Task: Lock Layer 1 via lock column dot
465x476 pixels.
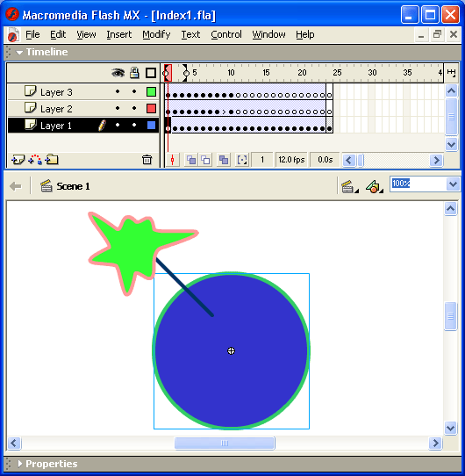Action: (134, 125)
